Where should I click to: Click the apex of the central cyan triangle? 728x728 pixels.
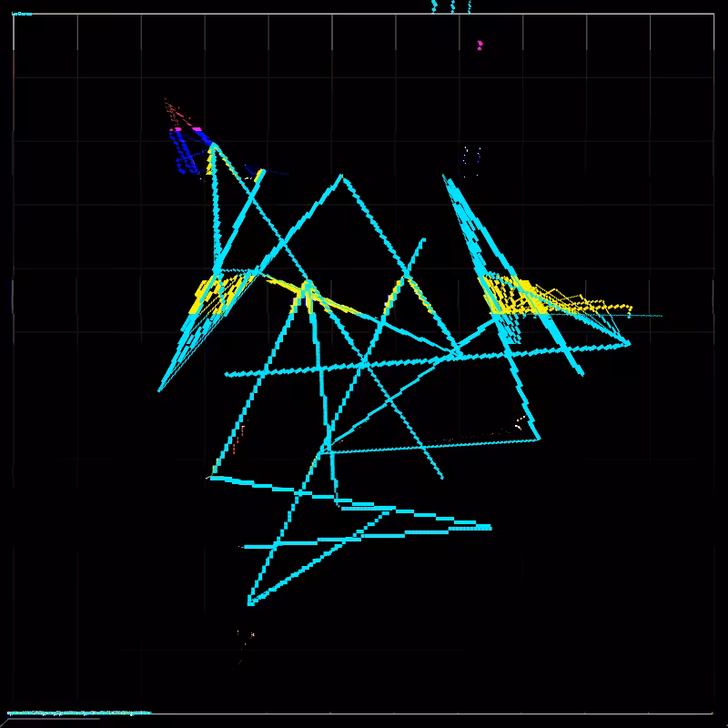tap(342, 177)
